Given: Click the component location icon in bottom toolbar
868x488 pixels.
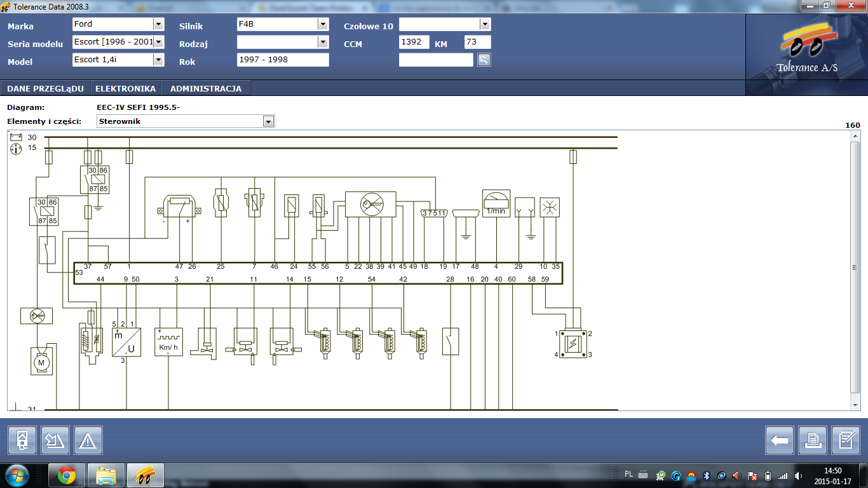Looking at the screenshot, I should 22,440.
